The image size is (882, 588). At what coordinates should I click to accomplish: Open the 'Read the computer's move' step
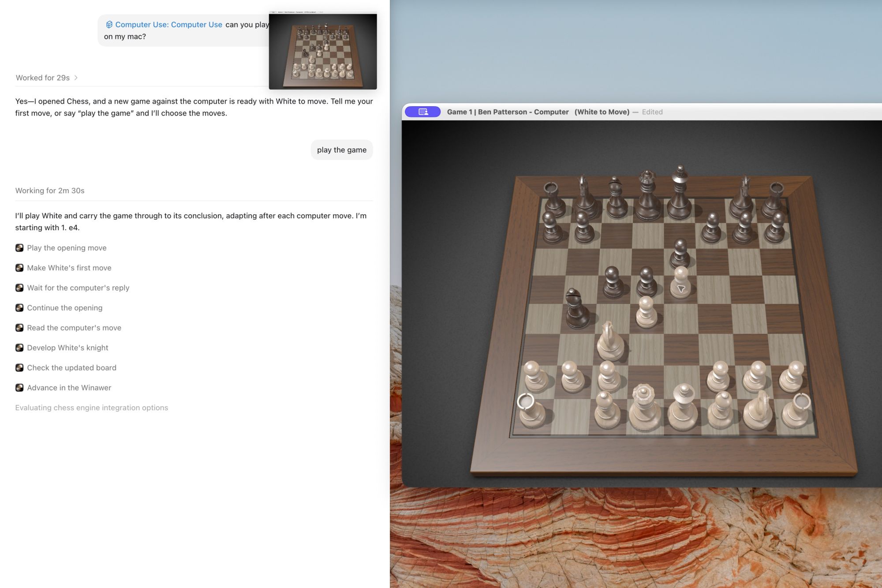(74, 328)
